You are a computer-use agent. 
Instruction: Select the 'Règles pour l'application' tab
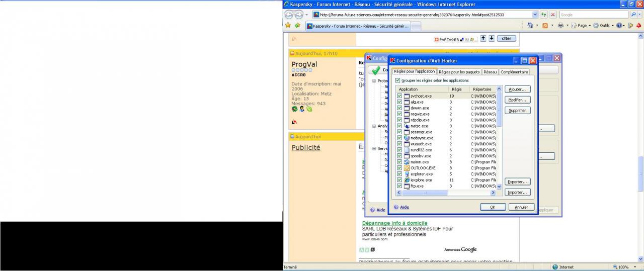pos(414,71)
